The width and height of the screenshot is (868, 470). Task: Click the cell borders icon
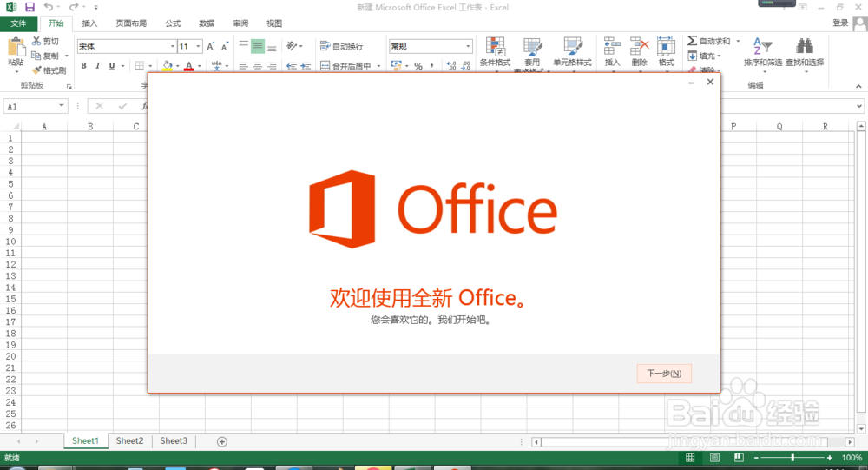click(140, 65)
